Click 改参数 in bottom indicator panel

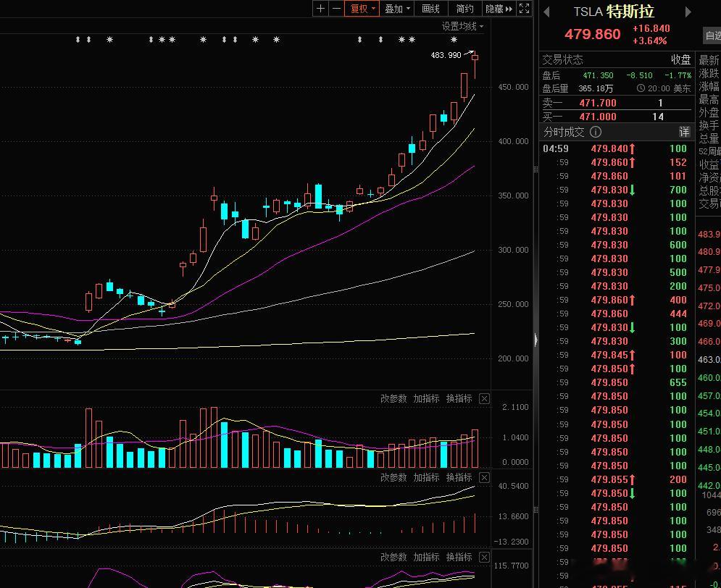[x=393, y=557]
